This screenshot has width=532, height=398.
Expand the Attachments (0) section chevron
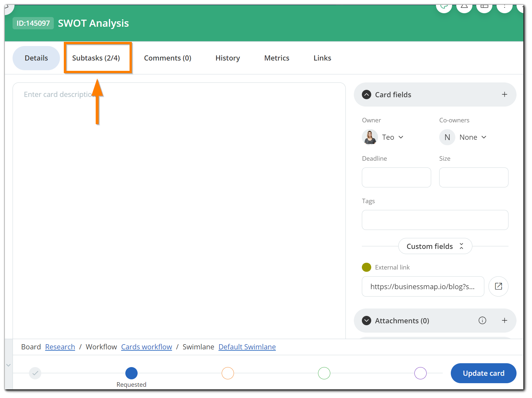point(366,321)
